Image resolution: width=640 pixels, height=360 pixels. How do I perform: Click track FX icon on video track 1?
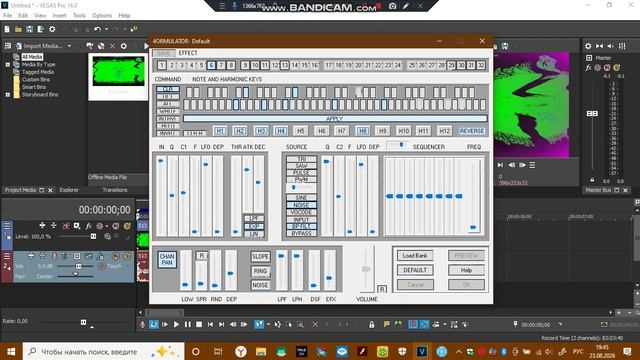click(x=89, y=226)
